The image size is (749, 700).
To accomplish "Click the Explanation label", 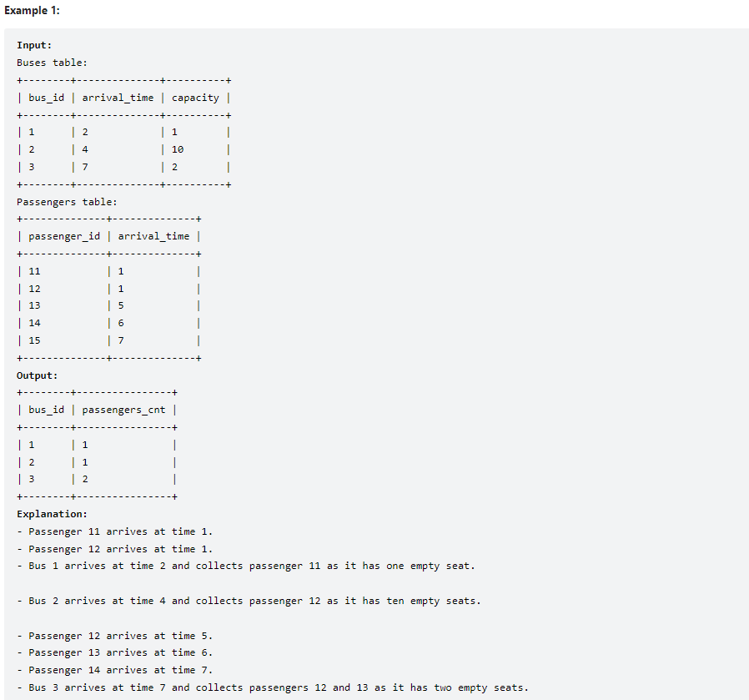I will [52, 514].
